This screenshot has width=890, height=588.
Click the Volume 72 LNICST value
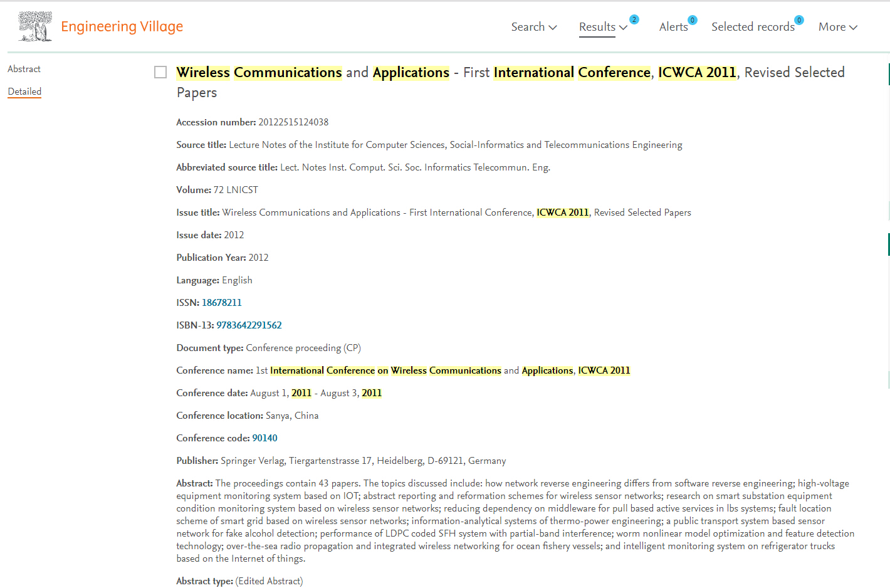236,190
